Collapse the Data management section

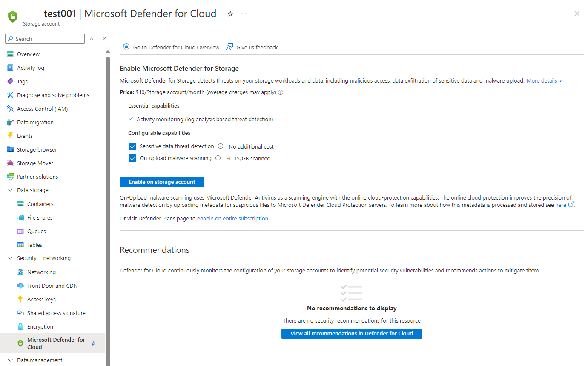10,360
